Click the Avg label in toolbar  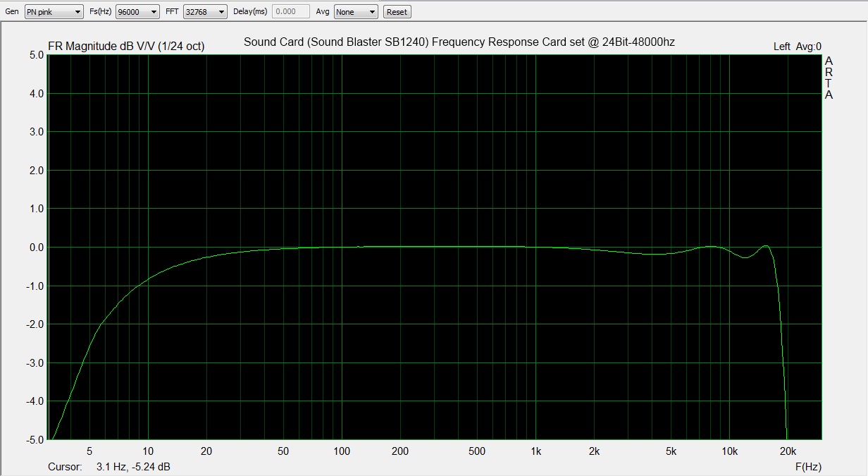tap(323, 11)
